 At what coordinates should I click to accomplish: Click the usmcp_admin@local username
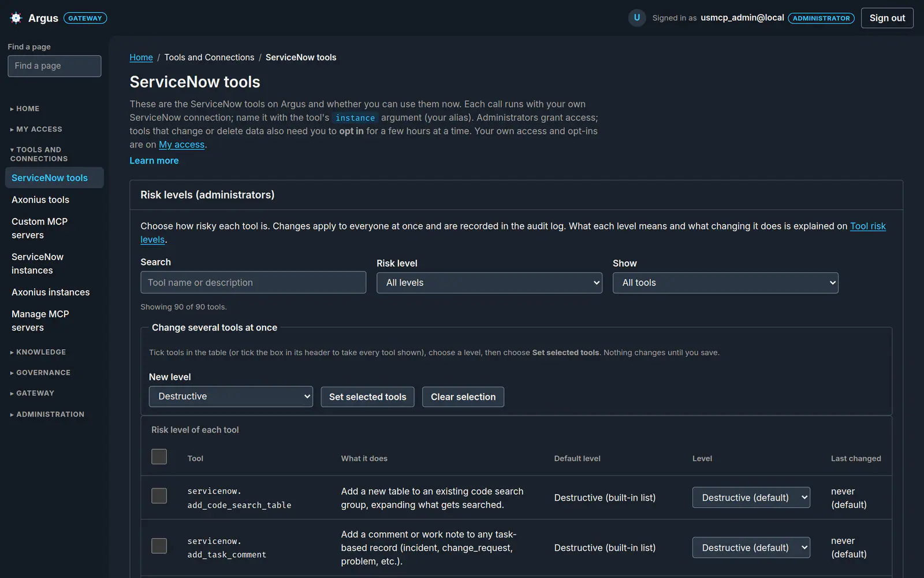pos(742,18)
